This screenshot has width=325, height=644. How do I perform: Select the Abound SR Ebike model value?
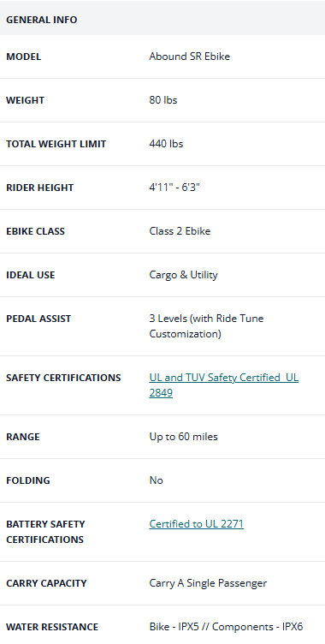pyautogui.click(x=190, y=57)
